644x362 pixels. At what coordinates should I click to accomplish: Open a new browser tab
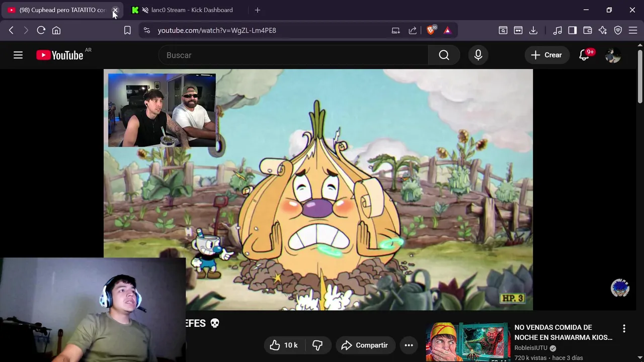(258, 10)
